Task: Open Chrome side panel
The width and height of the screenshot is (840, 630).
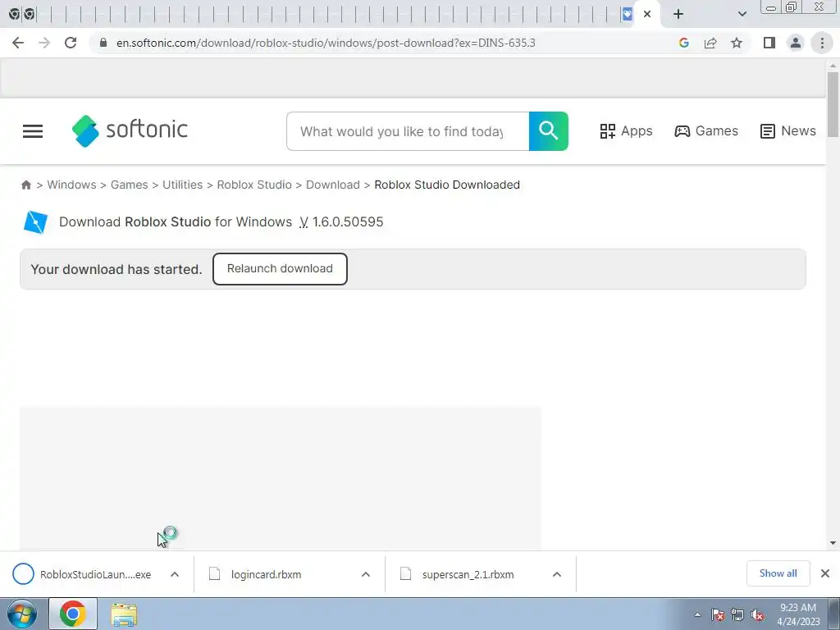Action: click(769, 43)
